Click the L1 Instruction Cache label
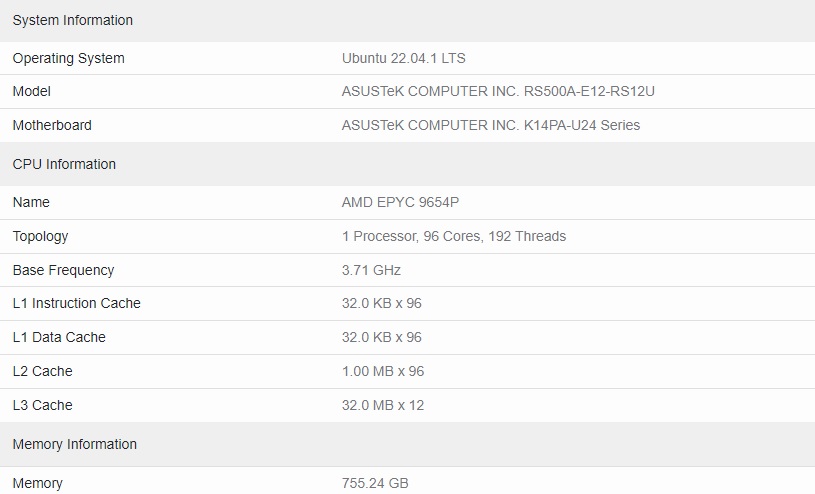The width and height of the screenshot is (815, 494). coord(76,303)
